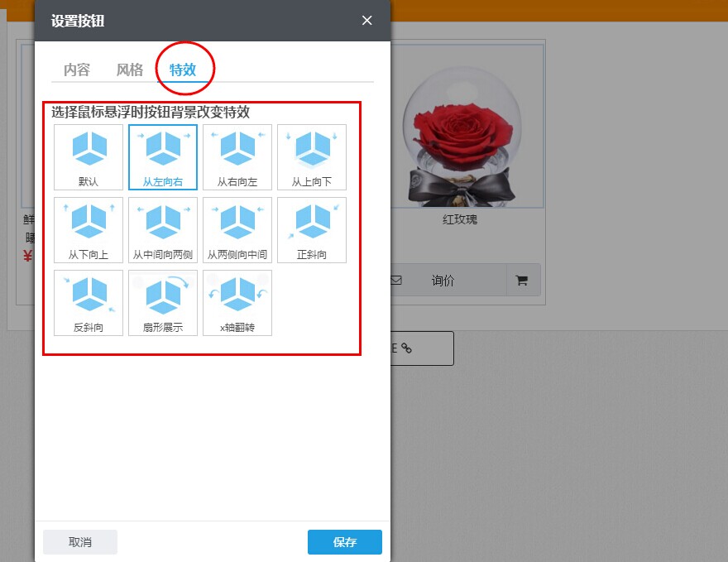Pick the 从上向下 effect icon
This screenshot has width=728, height=562.
(x=312, y=157)
